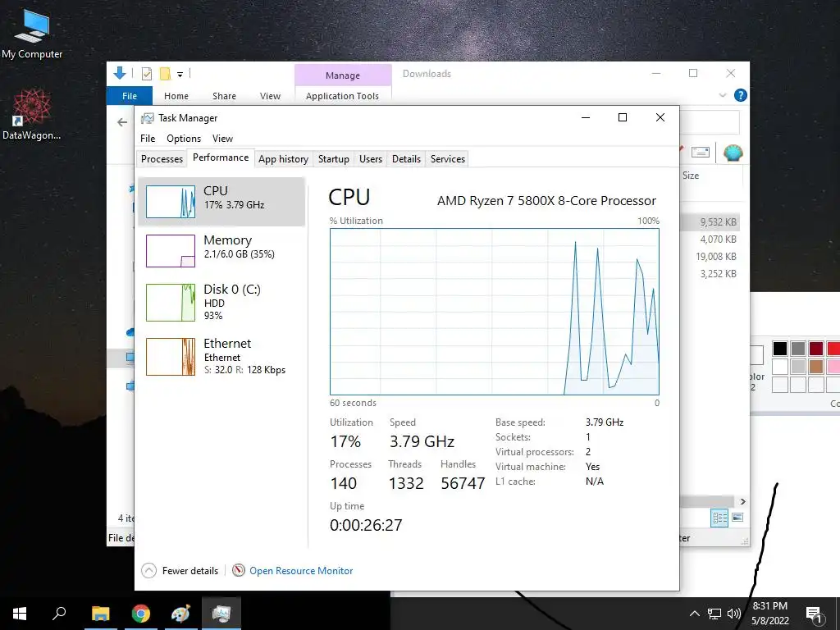This screenshot has width=840, height=630.
Task: Open the notification center icon
Action: 815,614
